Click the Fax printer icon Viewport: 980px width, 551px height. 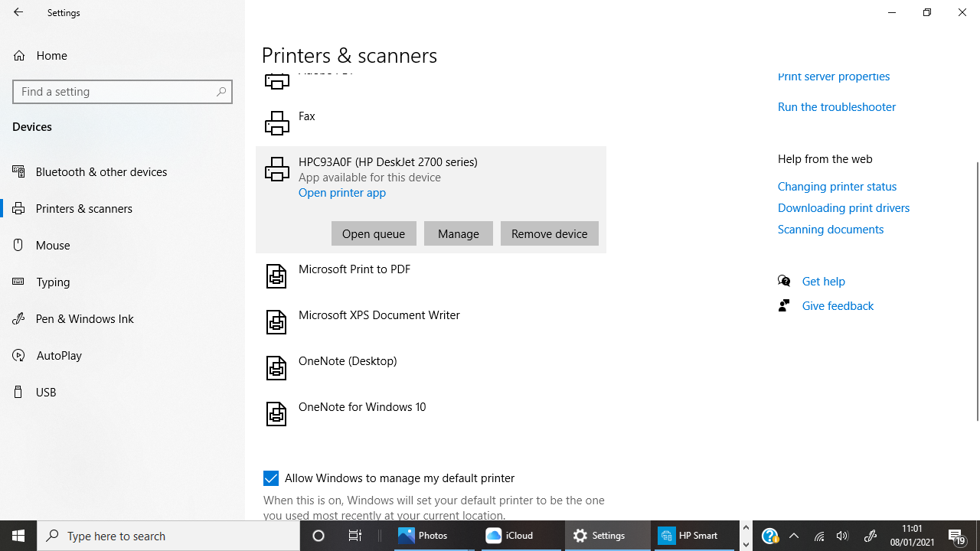[276, 123]
